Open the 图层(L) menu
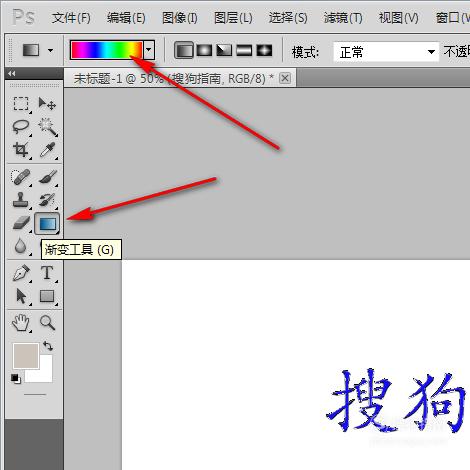 point(233,17)
